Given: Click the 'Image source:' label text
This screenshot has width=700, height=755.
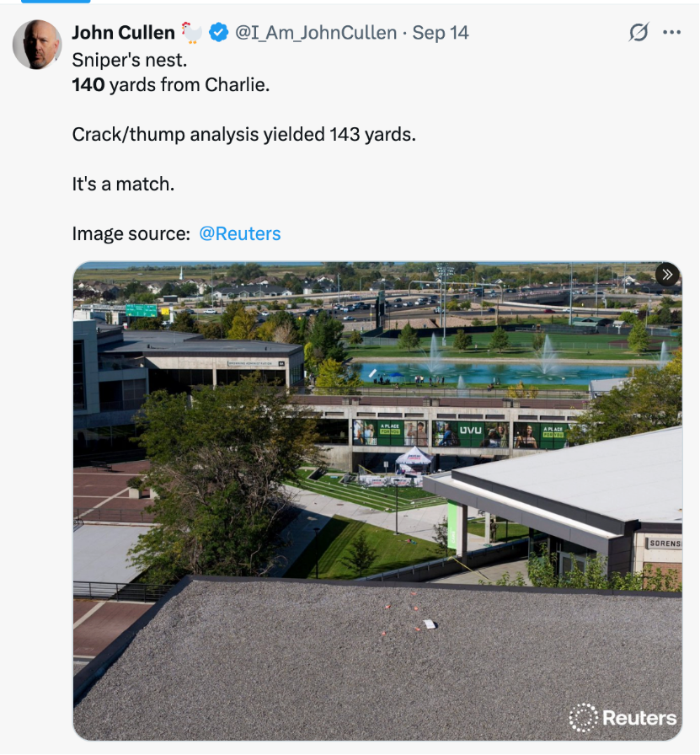Looking at the screenshot, I should click(x=131, y=233).
